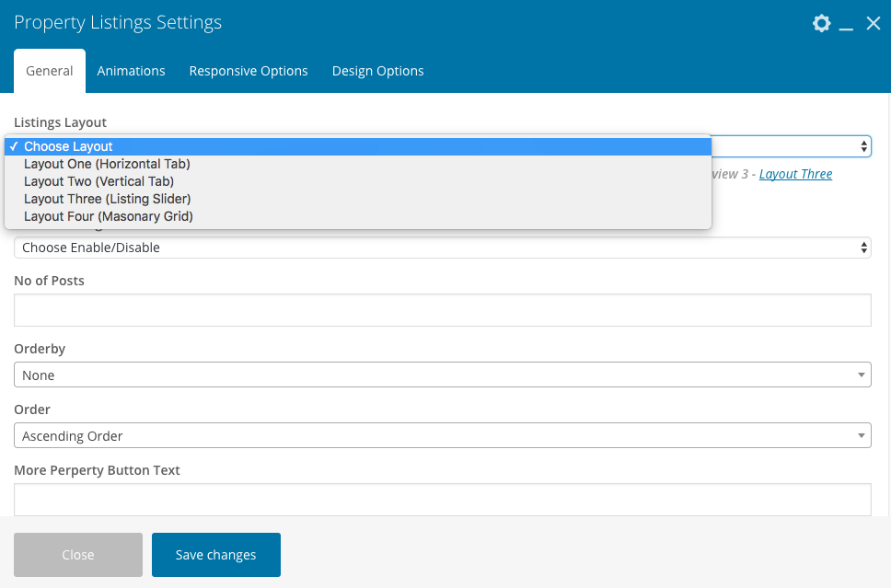Open the Design Options tab
This screenshot has height=588, width=891.
point(377,71)
